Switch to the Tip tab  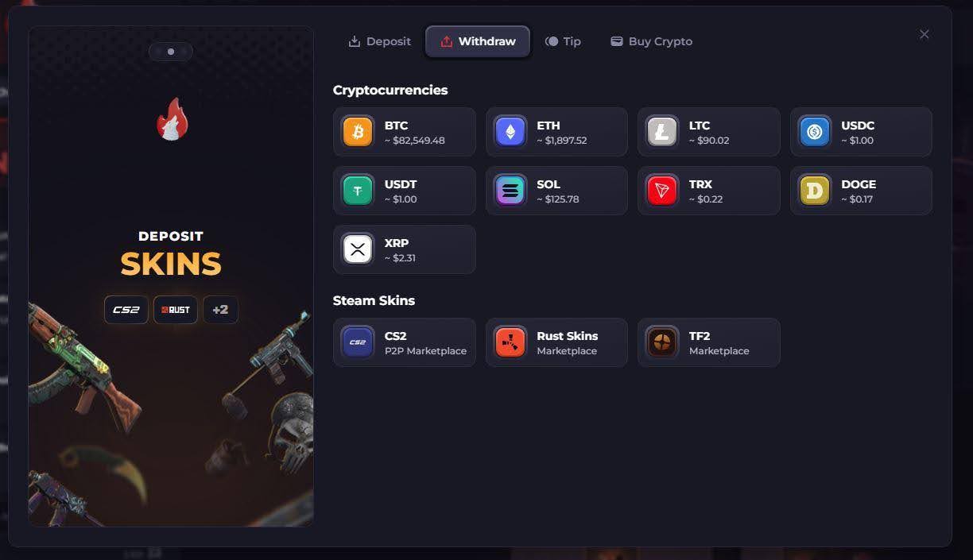point(563,41)
